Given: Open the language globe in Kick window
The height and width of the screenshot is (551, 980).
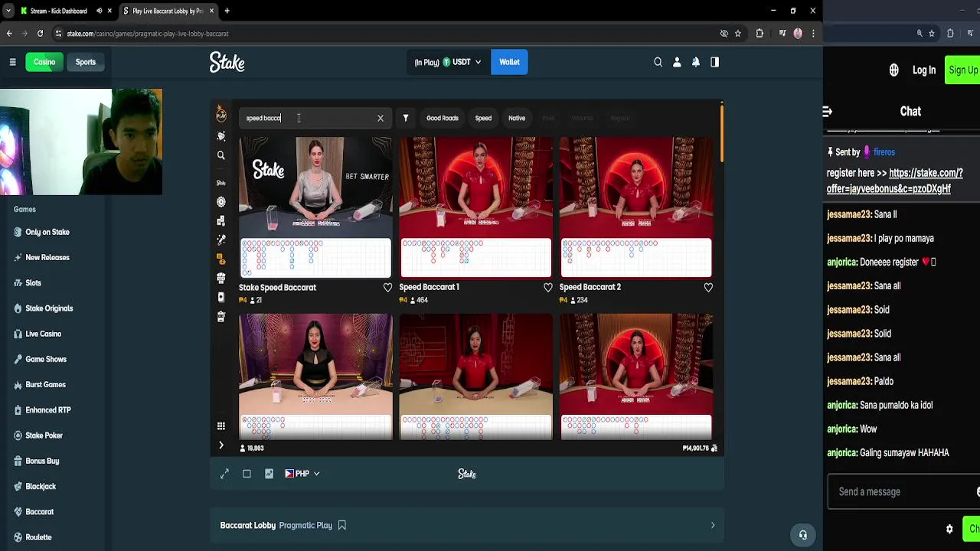Looking at the screenshot, I should click(x=893, y=70).
